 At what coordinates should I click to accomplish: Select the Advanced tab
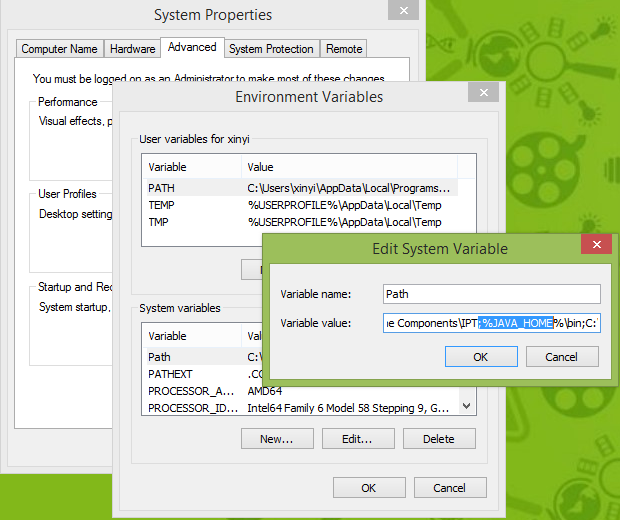tap(192, 47)
